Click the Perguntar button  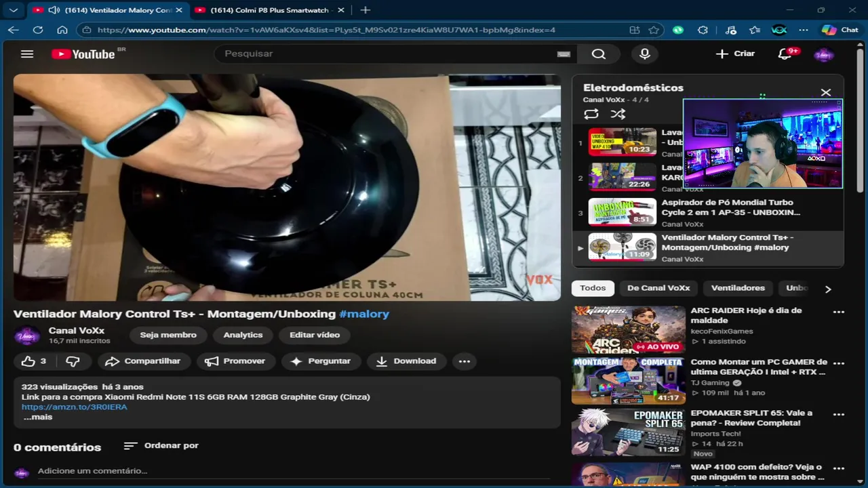[x=321, y=361]
